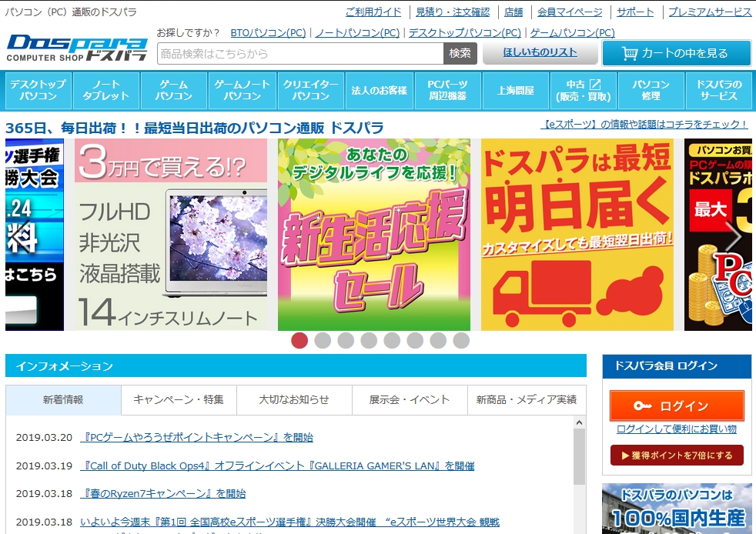The height and width of the screenshot is (534, 756).
Task: Open eスポーツ情報 link above carousel
Action: (644, 125)
